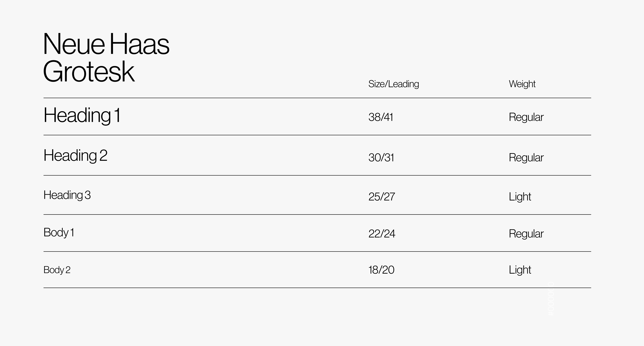This screenshot has width=644, height=346.
Task: Click the word "Neue Haas" in the title
Action: pos(106,44)
